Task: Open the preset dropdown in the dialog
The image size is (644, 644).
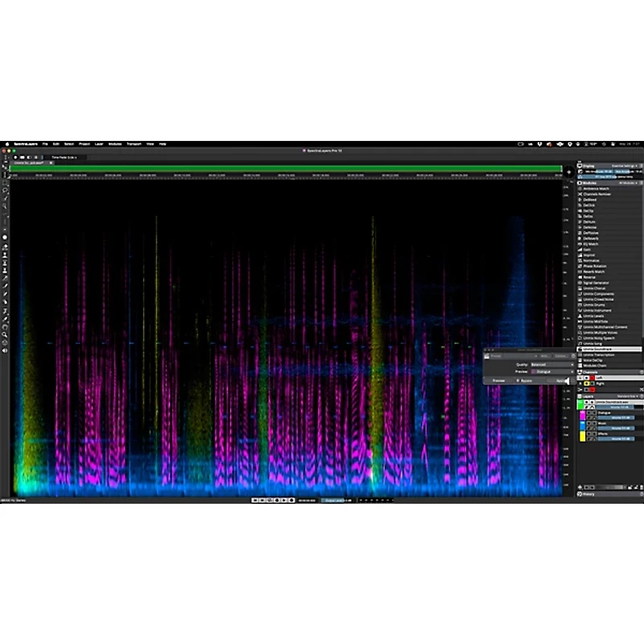Action: coord(513,355)
